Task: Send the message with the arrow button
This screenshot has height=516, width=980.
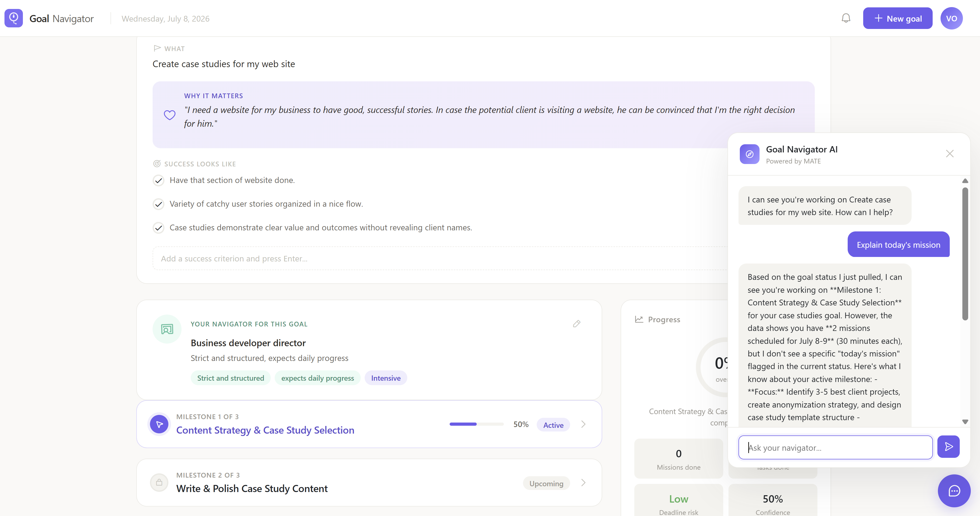Action: 948,447
